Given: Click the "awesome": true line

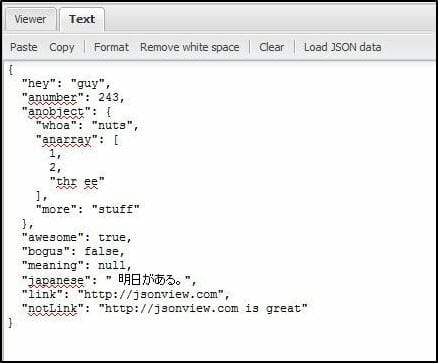Looking at the screenshot, I should [77, 238].
